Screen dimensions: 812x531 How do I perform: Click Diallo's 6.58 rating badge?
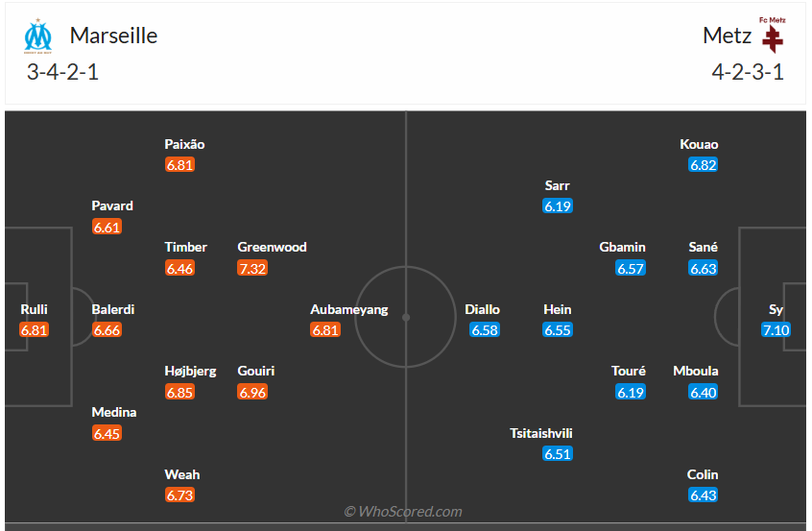pos(485,330)
